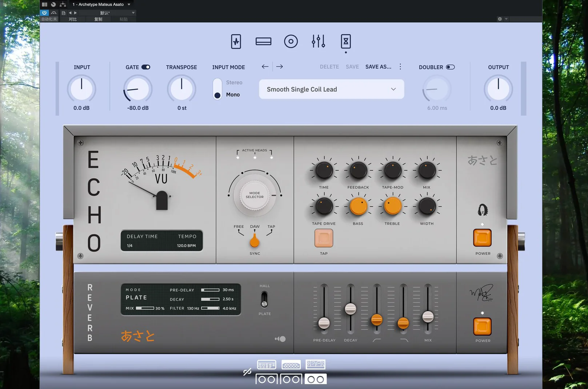Switch the Stereo/Mono input mode toggle
The height and width of the screenshot is (389, 588).
[x=217, y=89]
